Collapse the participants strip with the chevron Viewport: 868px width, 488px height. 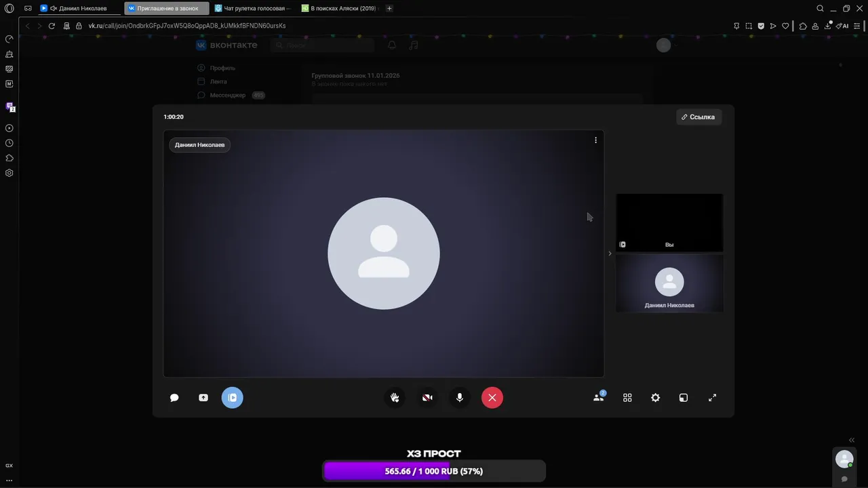pyautogui.click(x=610, y=253)
